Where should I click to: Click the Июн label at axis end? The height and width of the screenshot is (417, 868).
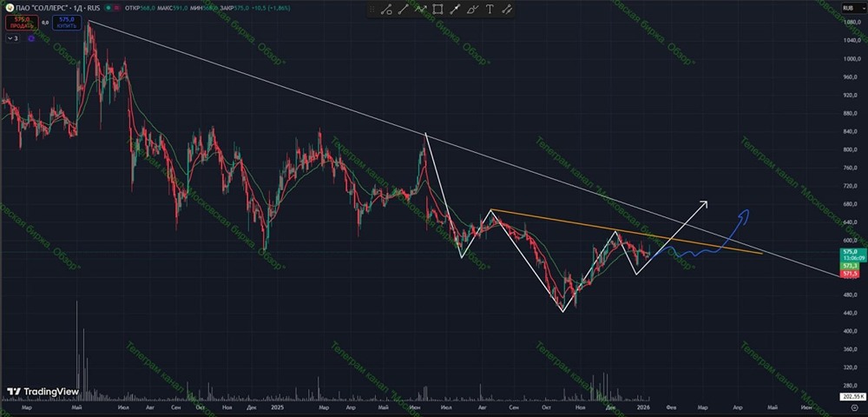point(806,407)
